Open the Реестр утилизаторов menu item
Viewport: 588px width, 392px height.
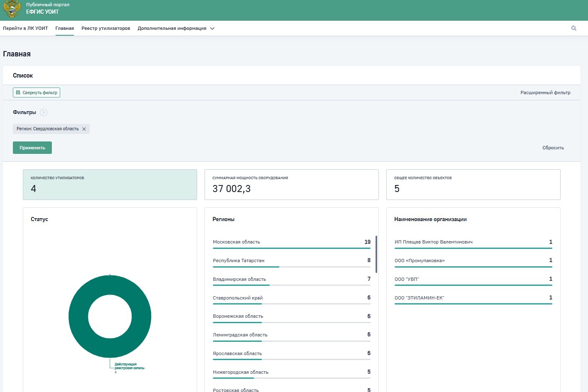point(106,29)
